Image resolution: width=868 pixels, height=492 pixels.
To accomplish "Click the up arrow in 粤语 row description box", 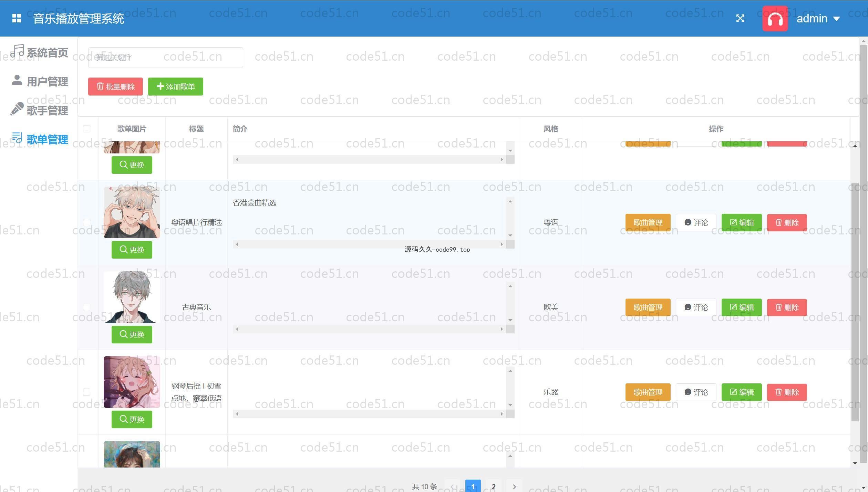I will [x=510, y=201].
